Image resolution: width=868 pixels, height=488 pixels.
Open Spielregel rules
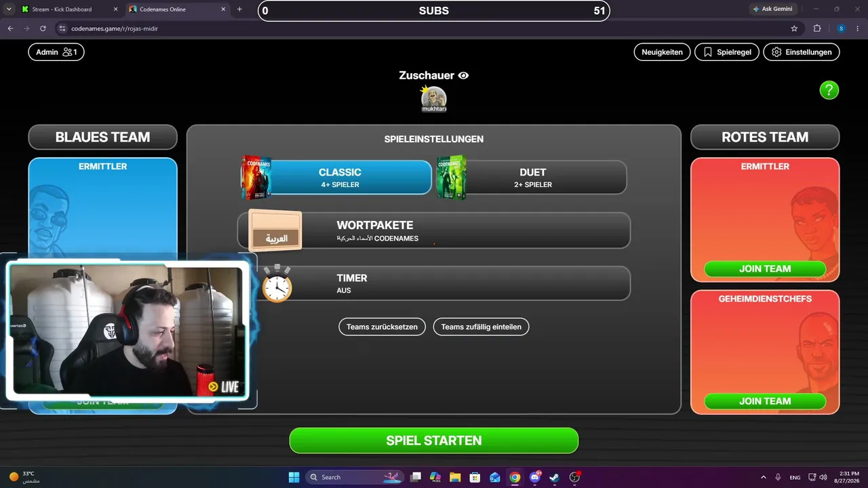(x=727, y=52)
